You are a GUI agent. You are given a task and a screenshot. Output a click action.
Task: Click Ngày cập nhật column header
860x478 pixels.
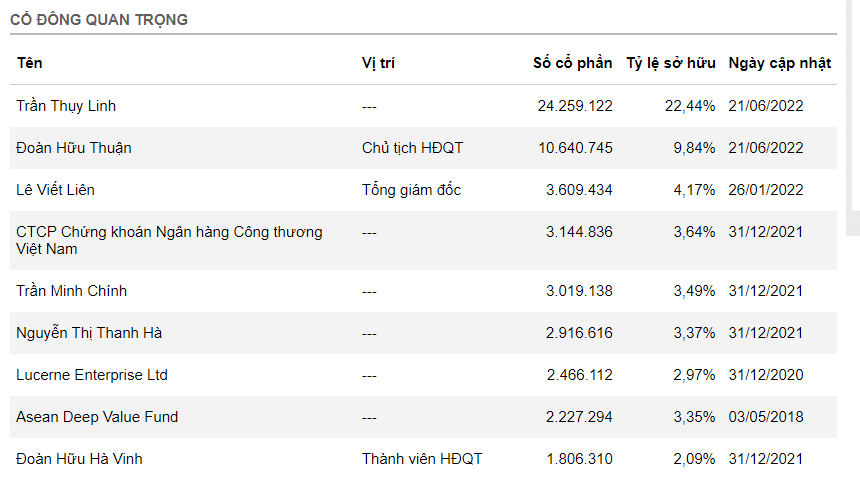(780, 63)
